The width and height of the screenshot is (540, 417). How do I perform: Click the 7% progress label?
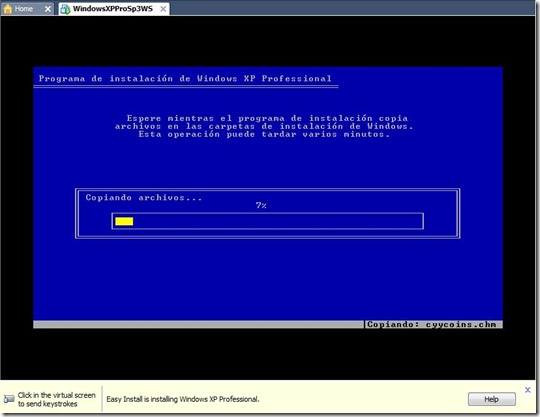(261, 206)
